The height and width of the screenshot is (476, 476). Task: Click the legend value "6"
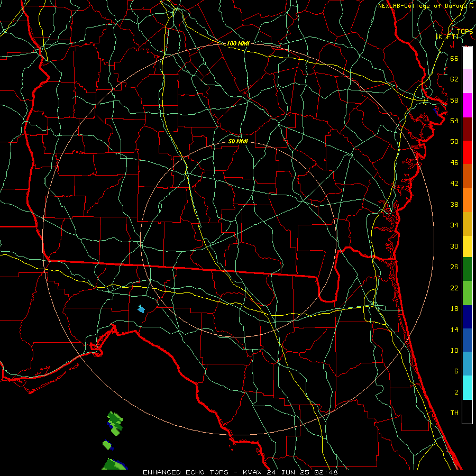pyautogui.click(x=456, y=371)
